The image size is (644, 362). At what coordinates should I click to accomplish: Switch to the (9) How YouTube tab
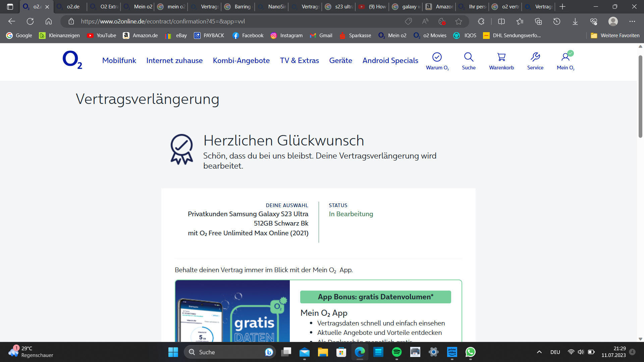click(x=372, y=7)
